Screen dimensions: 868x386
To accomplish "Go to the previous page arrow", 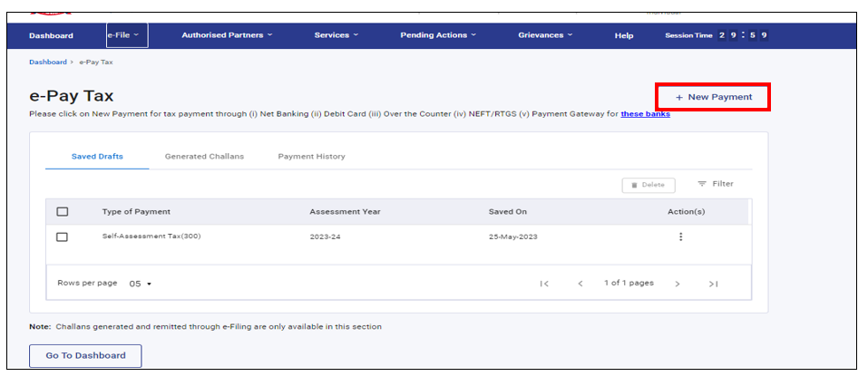I will coord(580,284).
